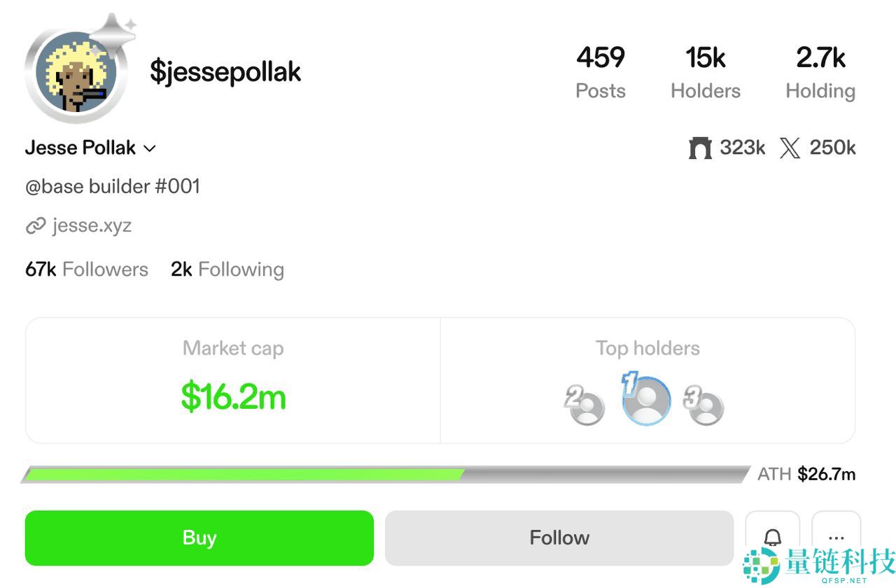Open the jesse.xyz website link

click(92, 225)
